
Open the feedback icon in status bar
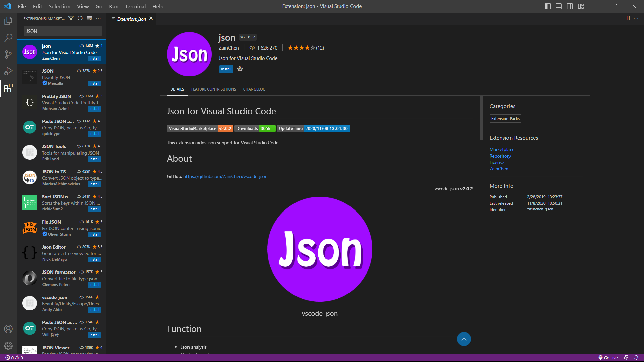pos(626,358)
